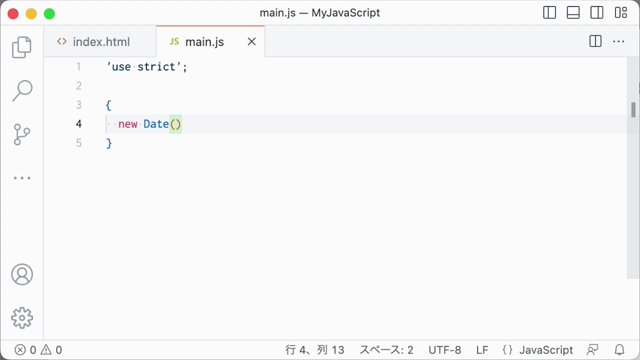Toggle the primary sidebar visibility
This screenshot has width=640, height=360.
(x=549, y=13)
